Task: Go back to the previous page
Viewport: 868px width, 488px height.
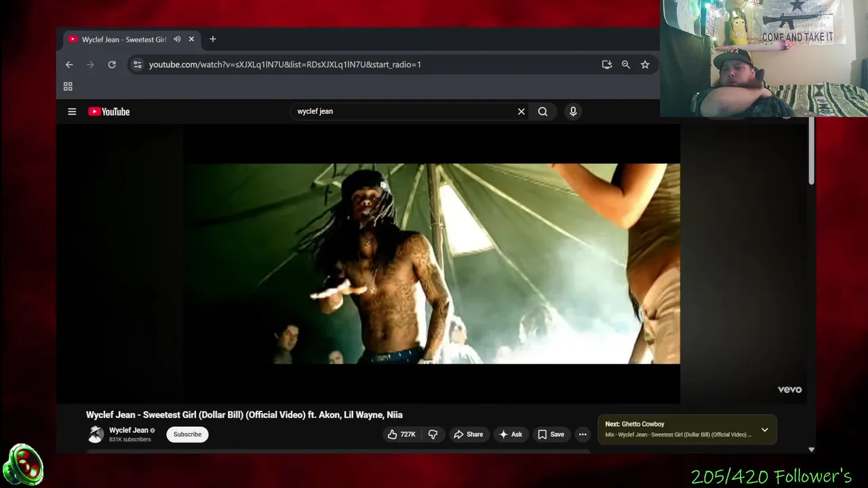Action: coord(69,64)
